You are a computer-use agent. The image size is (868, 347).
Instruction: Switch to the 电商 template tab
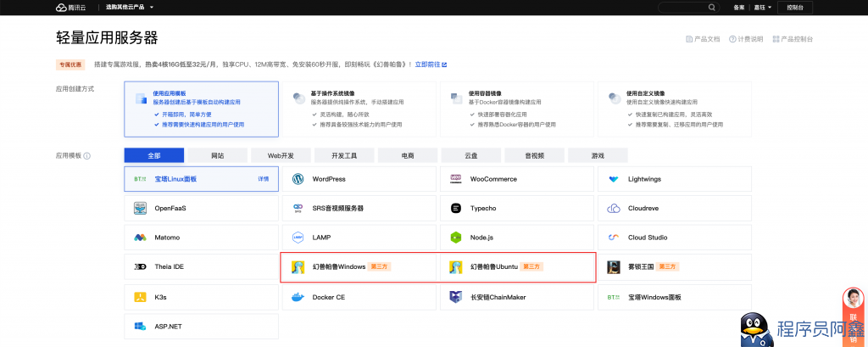click(408, 155)
